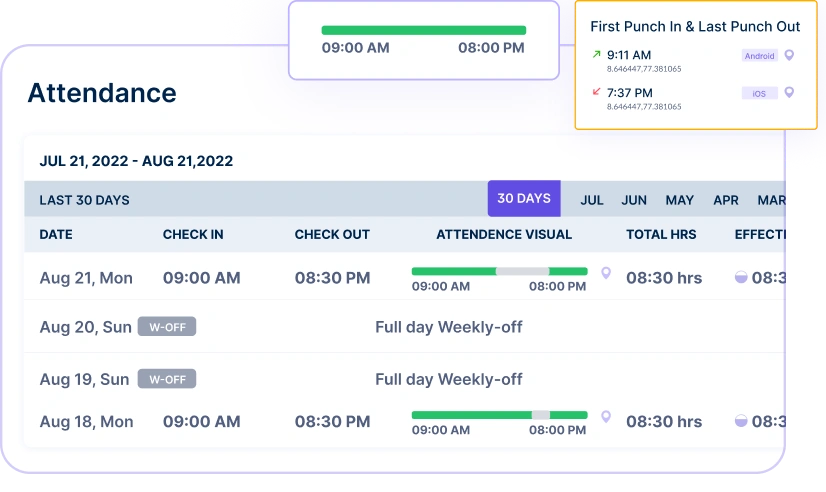Click the Android device tag
Image resolution: width=826 pixels, height=492 pixels.
coord(760,56)
